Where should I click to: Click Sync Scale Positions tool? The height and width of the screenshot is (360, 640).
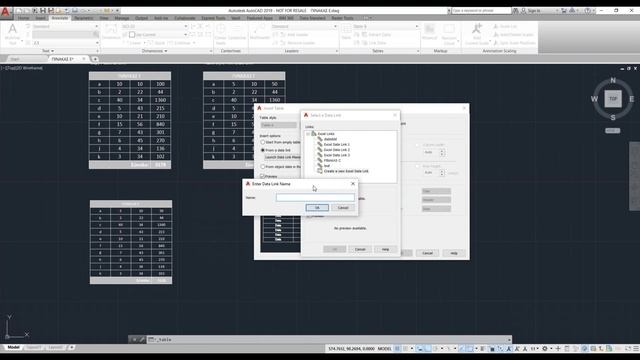coord(514,43)
